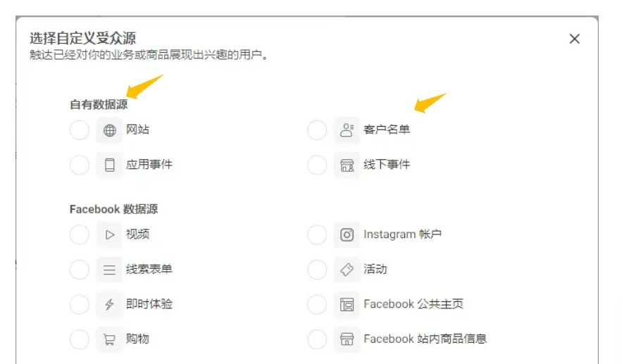Choose the 视频 radio option

[80, 234]
